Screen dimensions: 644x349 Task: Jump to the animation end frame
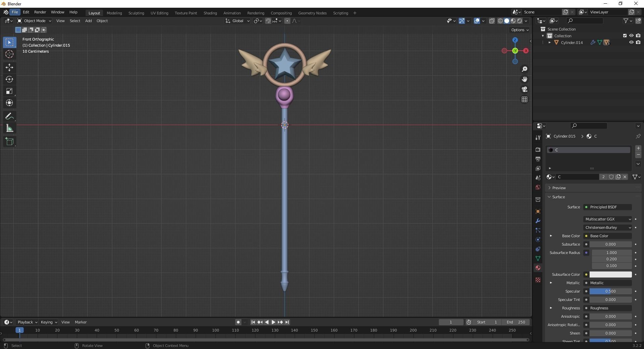click(287, 322)
